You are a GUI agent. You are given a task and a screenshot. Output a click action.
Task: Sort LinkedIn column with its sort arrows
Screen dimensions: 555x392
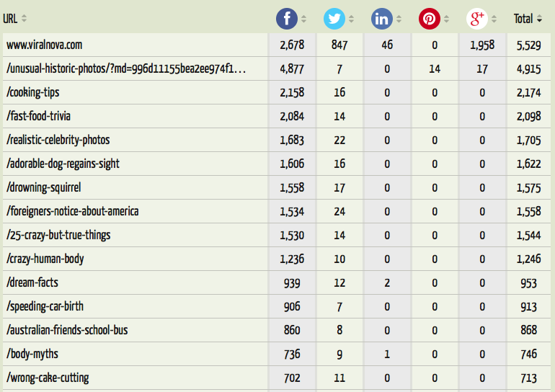pyautogui.click(x=399, y=19)
